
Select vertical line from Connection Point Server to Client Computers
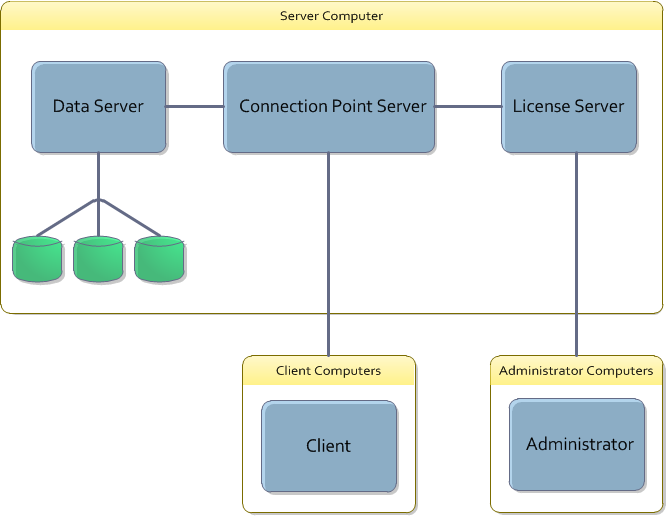328,254
